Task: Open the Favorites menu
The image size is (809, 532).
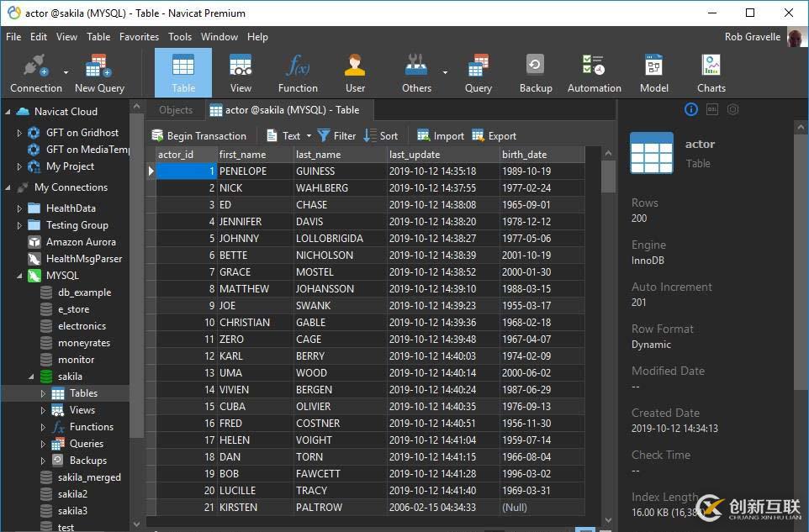Action: point(139,37)
